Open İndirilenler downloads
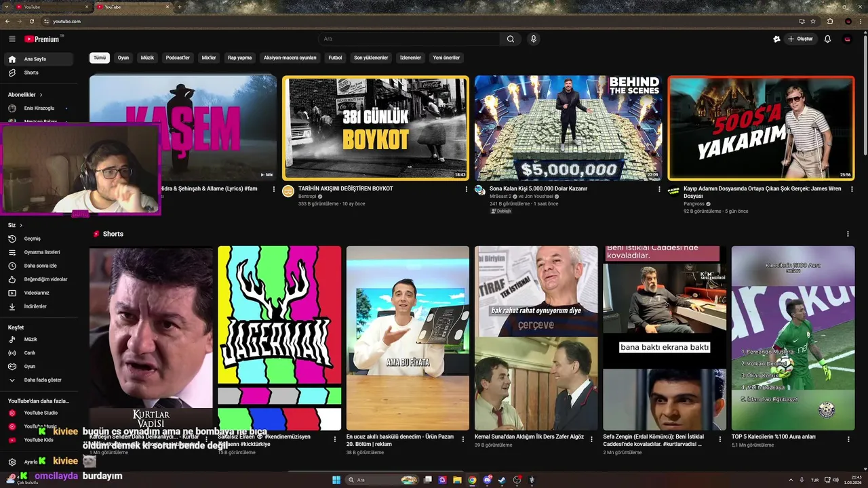 [x=39, y=306]
